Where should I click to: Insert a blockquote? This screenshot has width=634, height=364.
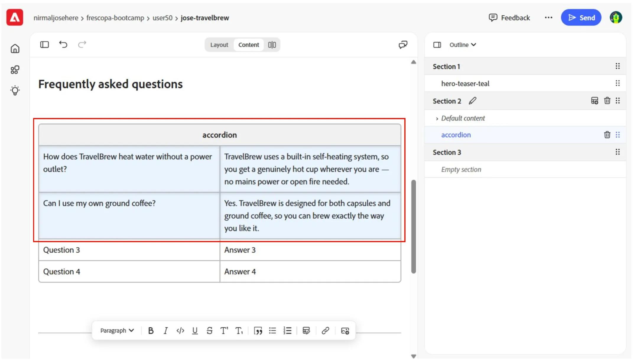tap(258, 331)
